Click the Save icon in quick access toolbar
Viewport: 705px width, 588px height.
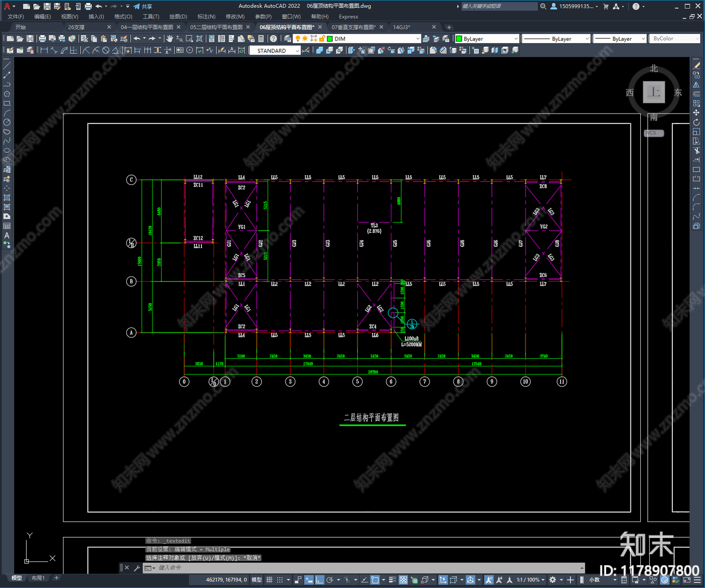tap(47, 6)
